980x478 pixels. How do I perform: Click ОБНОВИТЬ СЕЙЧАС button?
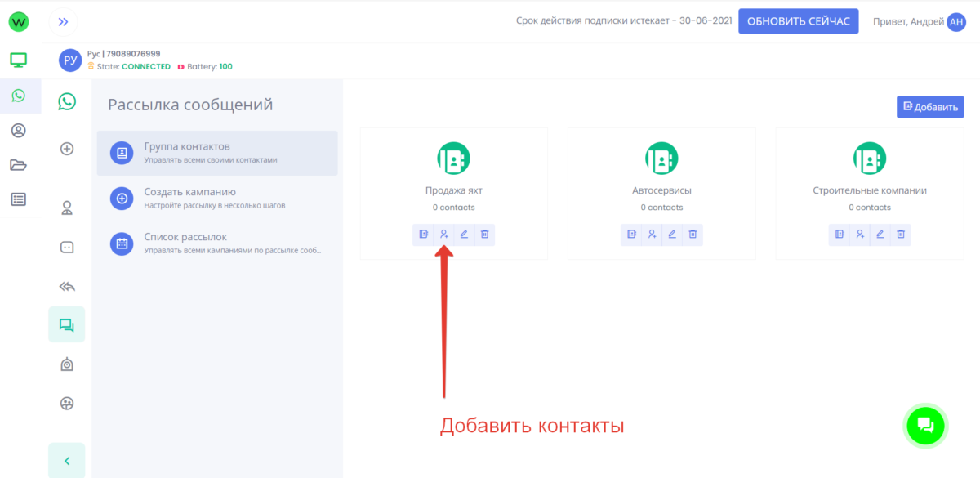(799, 21)
